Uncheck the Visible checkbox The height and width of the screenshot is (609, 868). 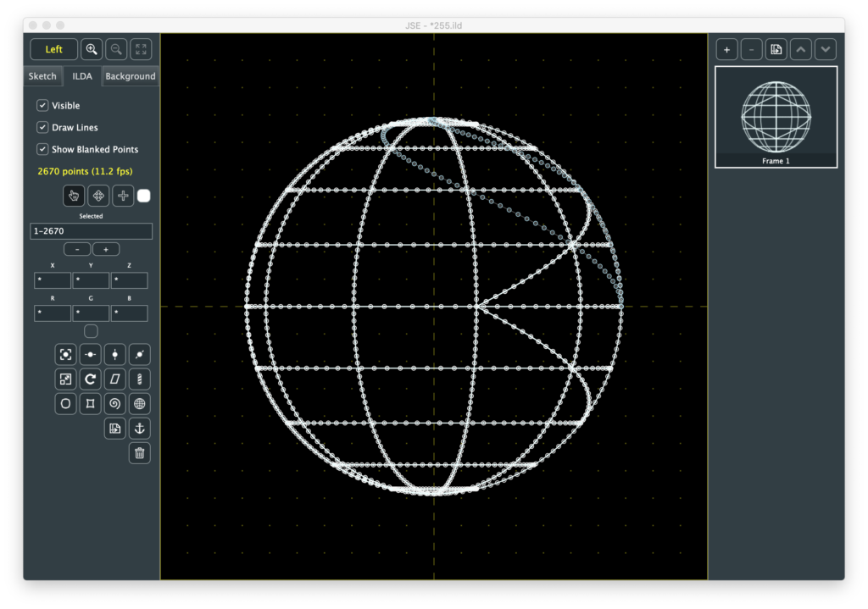click(x=42, y=106)
